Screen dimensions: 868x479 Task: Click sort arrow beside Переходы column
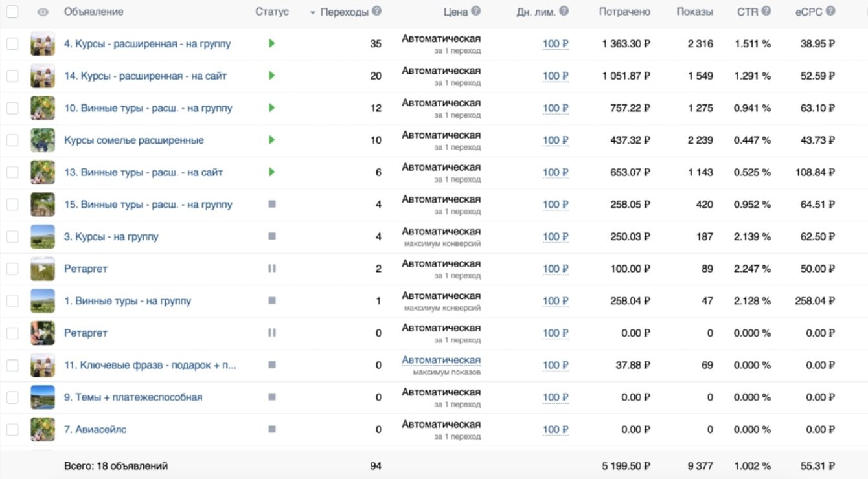pyautogui.click(x=313, y=12)
